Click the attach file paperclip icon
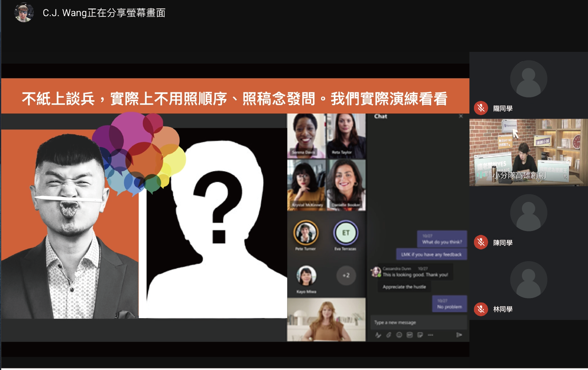Viewport: 588px width, 370px height. click(389, 335)
